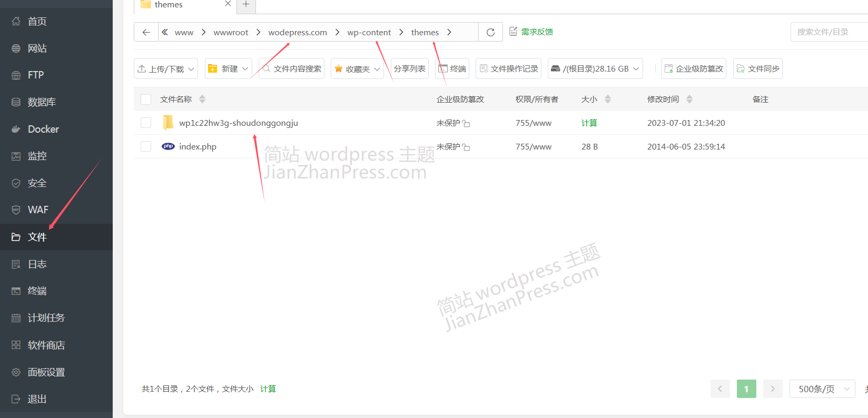Open the 500条/页 page size dropdown
This screenshot has height=418, width=868.
tap(822, 389)
